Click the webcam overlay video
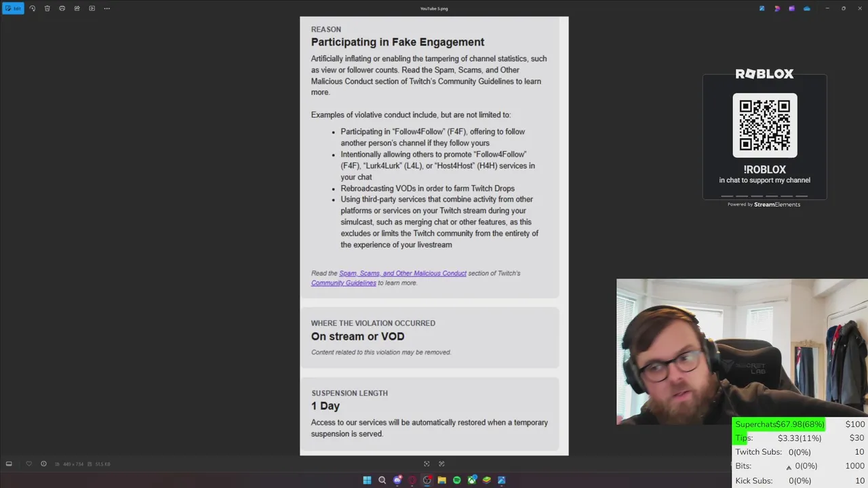Screen dimensions: 868x488 pos(742,351)
